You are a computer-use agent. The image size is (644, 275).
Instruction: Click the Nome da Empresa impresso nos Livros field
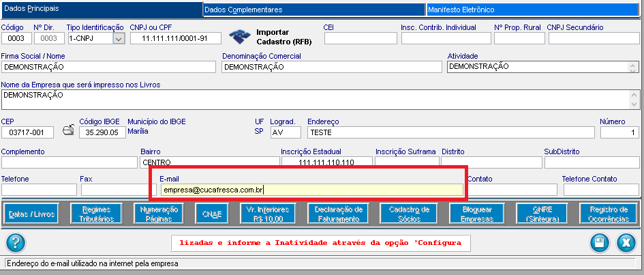click(316, 100)
